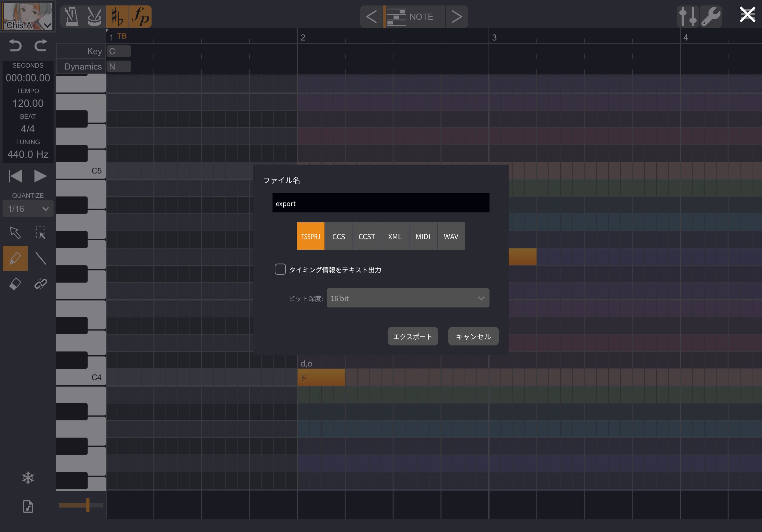Toggle the fp dynamics track button
This screenshot has height=532, width=762.
[140, 17]
